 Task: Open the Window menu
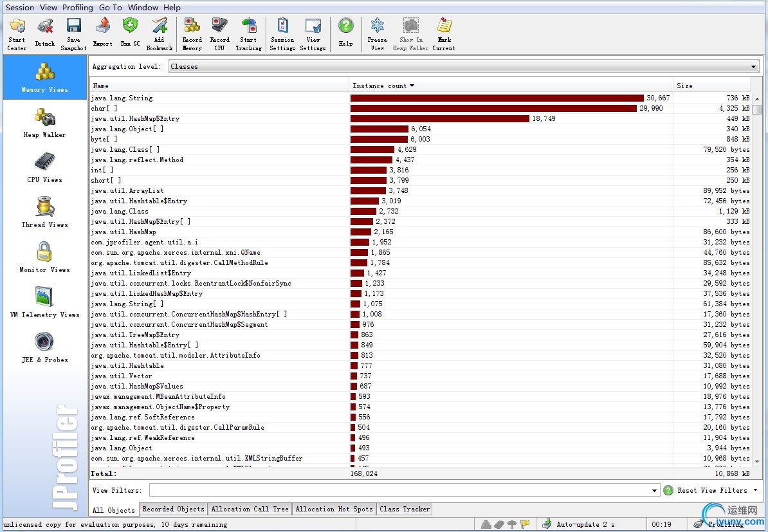pyautogui.click(x=143, y=7)
